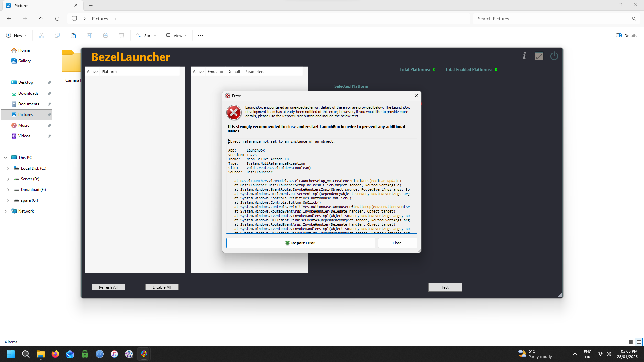Click the Emulator column header

(215, 72)
